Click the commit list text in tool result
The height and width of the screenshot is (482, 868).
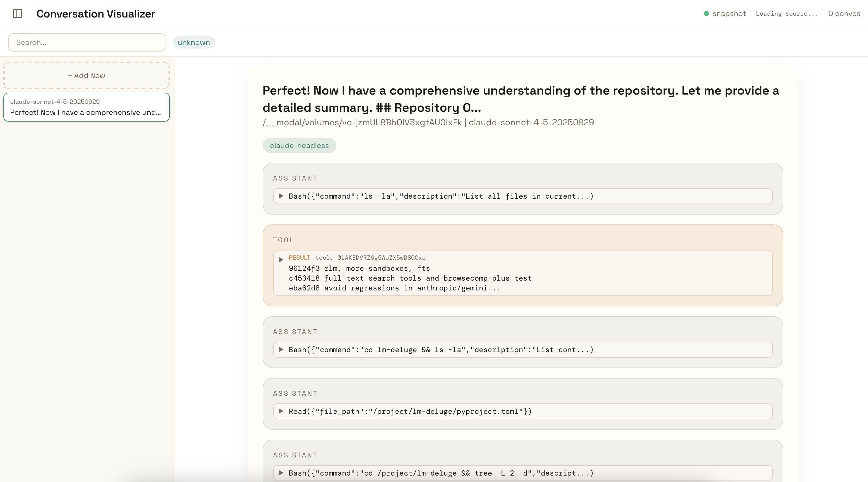coord(410,278)
